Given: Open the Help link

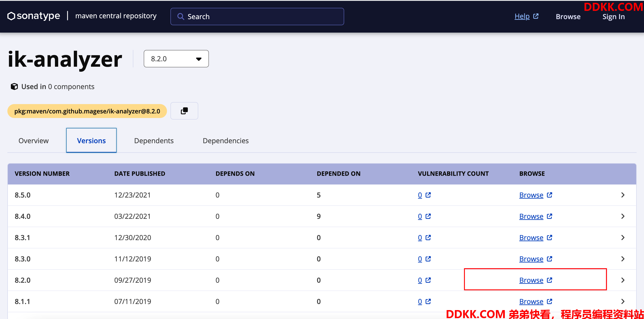Looking at the screenshot, I should 522,16.
